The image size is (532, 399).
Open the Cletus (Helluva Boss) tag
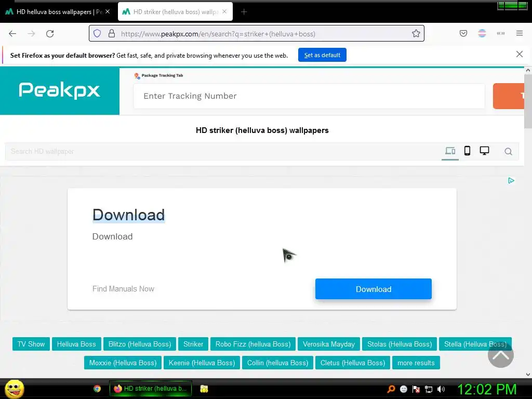coord(353,363)
